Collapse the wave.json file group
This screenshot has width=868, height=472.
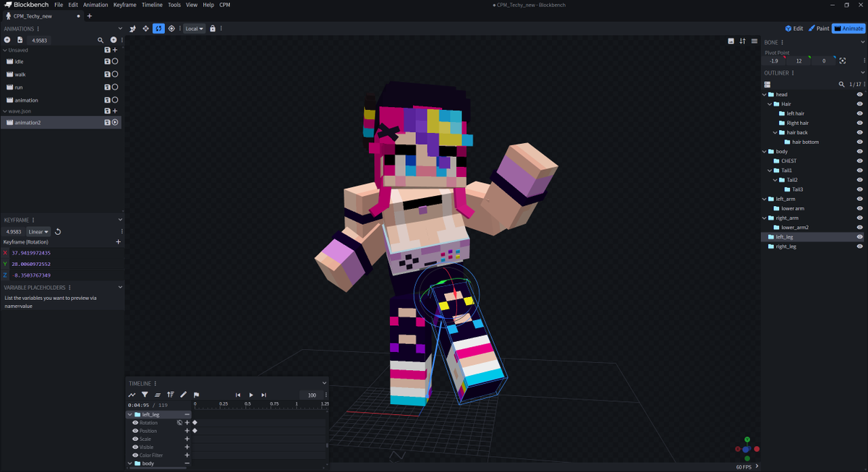4,111
